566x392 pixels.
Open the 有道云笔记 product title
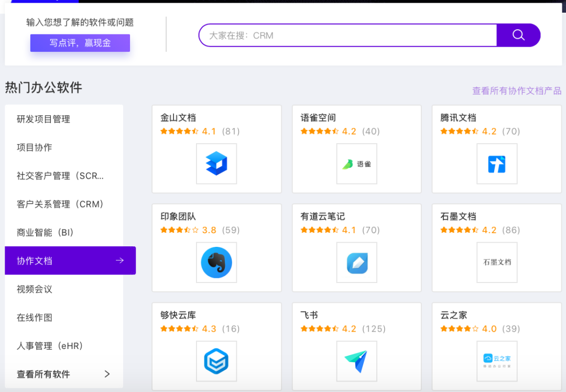tap(323, 216)
